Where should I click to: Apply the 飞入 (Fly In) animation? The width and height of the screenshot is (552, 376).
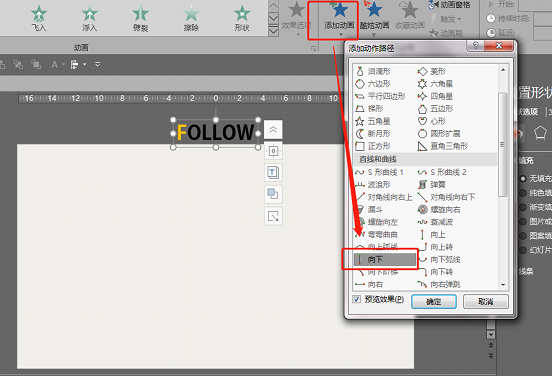(39, 18)
